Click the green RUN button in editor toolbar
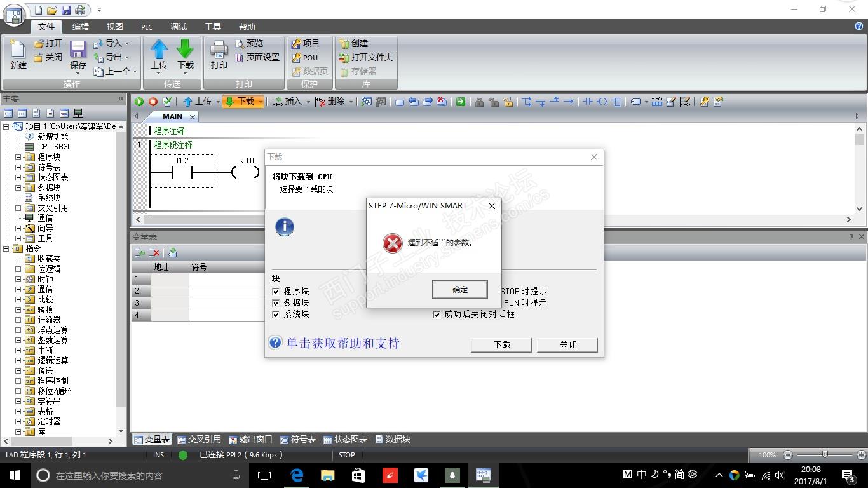This screenshot has width=868, height=488. pos(139,102)
